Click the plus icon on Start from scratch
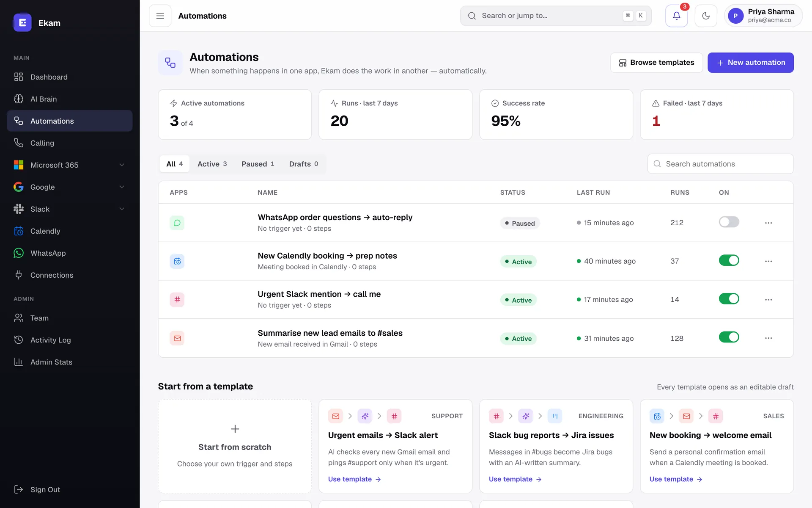812x508 pixels. pos(235,429)
